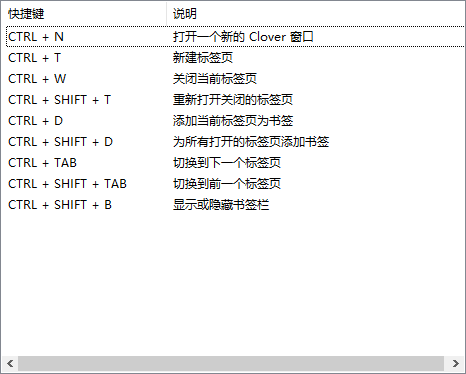Screen dimensions: 466x374
Task: Click description 新建标签页
Action: click(x=203, y=58)
